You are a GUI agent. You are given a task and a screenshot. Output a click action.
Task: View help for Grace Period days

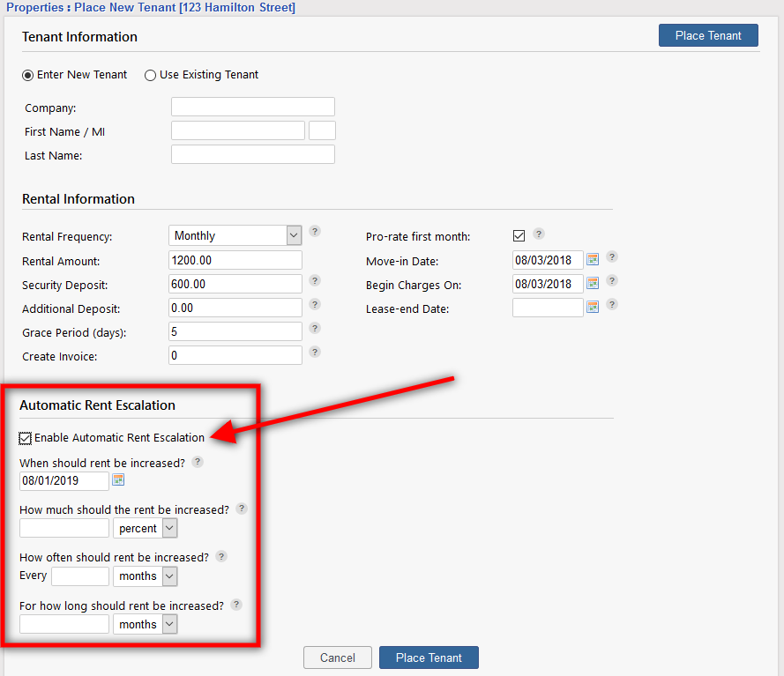315,328
